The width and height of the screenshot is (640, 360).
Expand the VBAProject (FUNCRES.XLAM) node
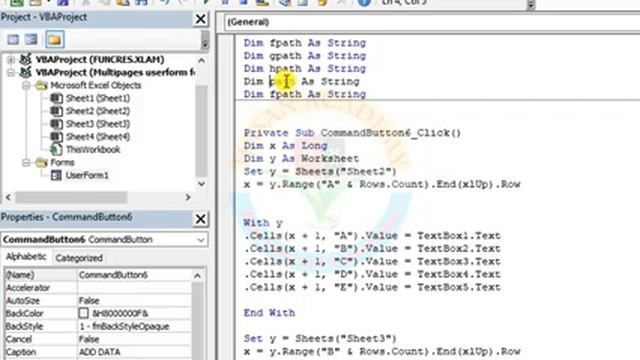click(11, 60)
